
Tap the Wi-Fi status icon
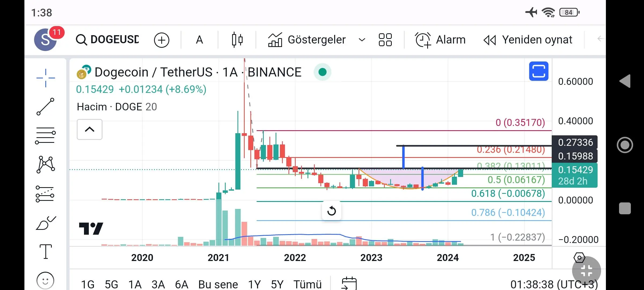tap(548, 12)
